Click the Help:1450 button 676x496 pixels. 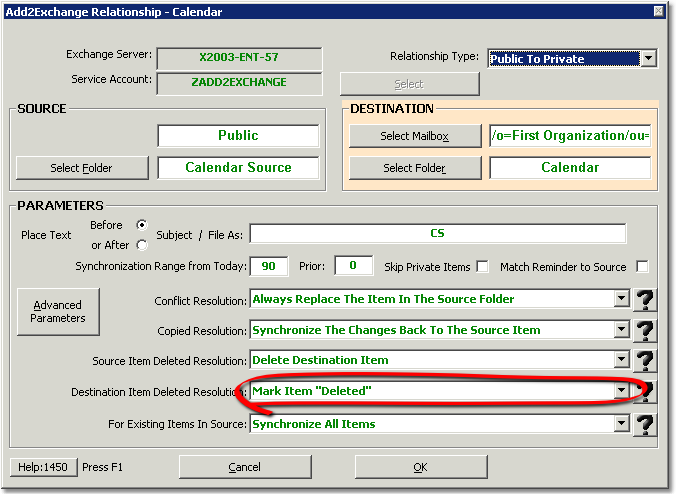click(43, 467)
